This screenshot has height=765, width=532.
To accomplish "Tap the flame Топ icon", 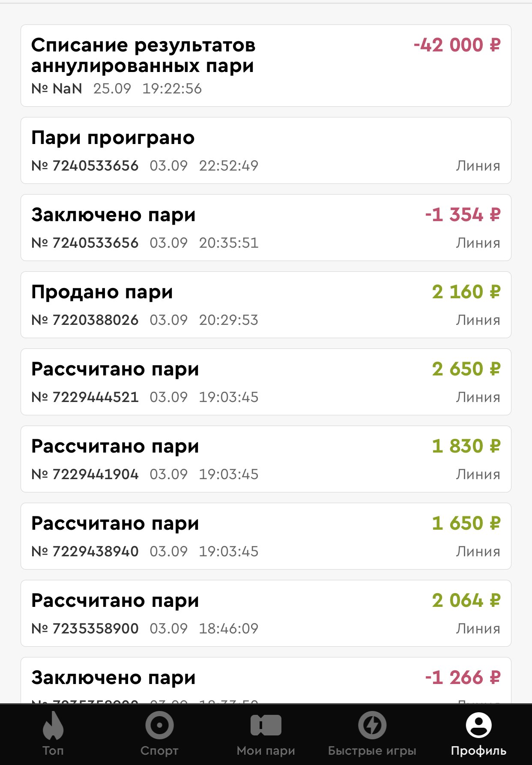I will pyautogui.click(x=53, y=725).
